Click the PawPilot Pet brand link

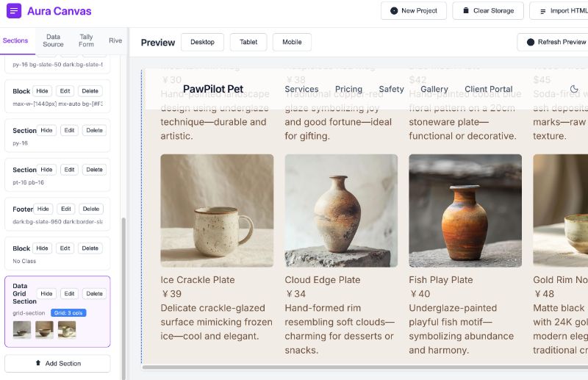coord(213,89)
